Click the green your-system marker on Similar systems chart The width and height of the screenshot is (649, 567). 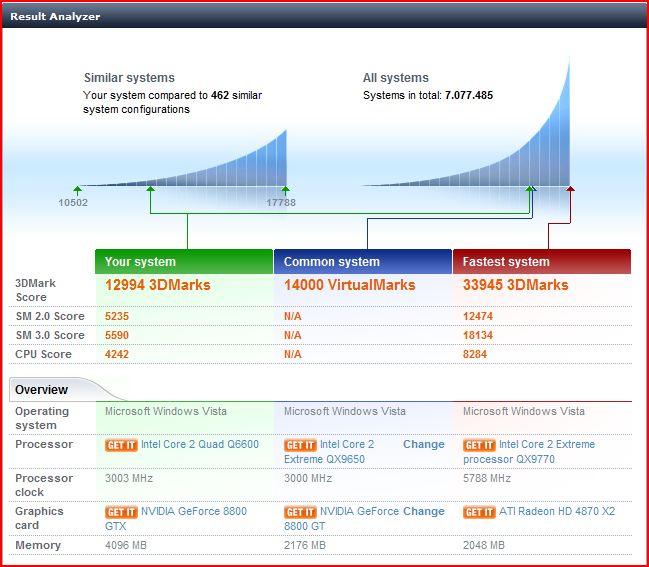pos(150,189)
